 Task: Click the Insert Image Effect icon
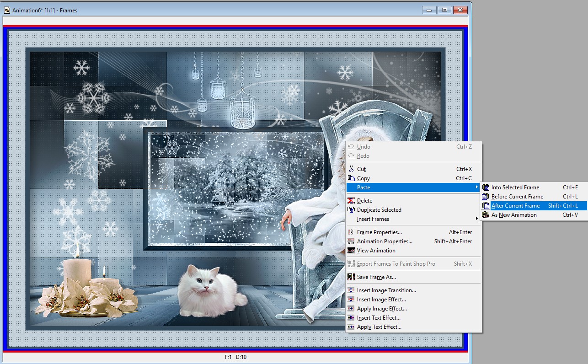tap(351, 300)
